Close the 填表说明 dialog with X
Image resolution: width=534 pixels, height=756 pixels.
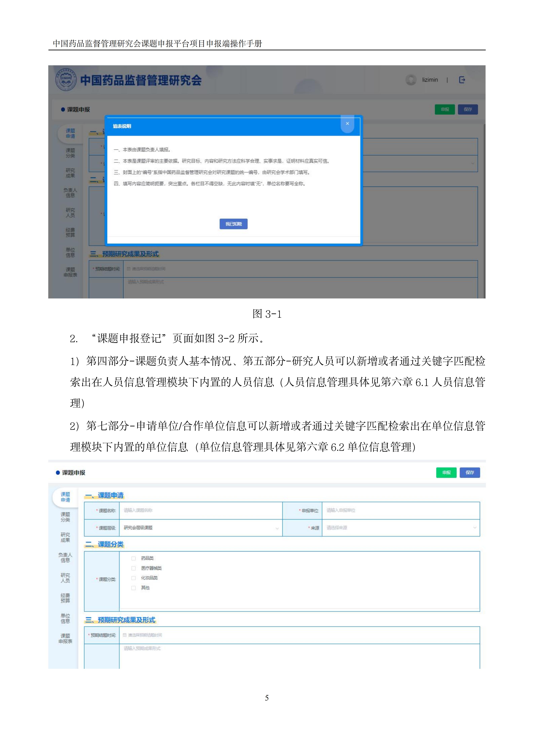[x=347, y=124]
